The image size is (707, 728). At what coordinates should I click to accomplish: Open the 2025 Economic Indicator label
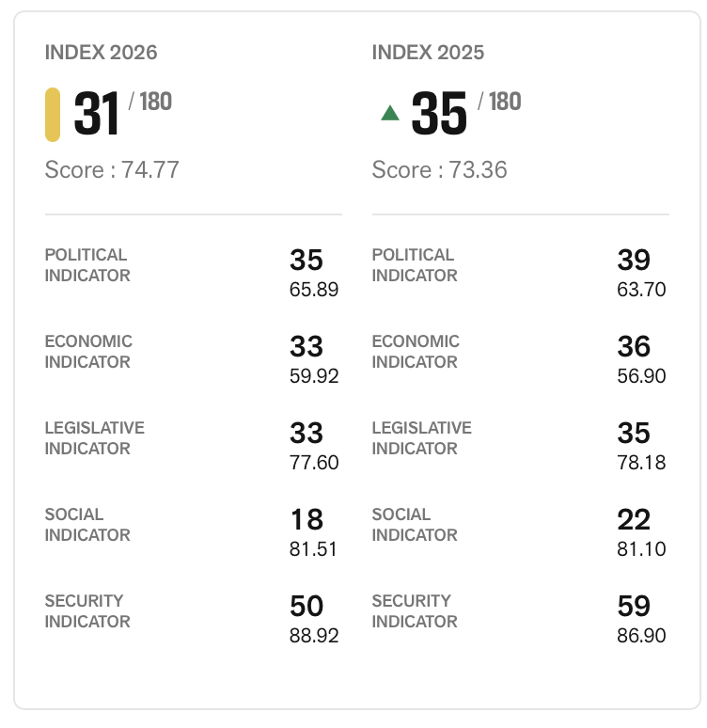(x=416, y=352)
